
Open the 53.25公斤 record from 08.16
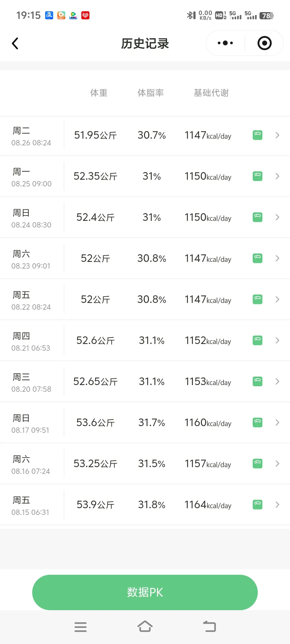(145, 464)
